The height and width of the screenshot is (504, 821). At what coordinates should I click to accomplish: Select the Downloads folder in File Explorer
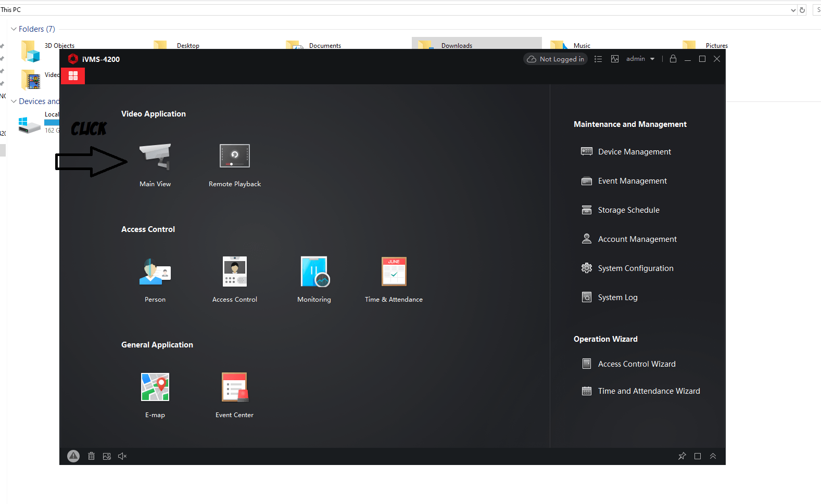476,43
